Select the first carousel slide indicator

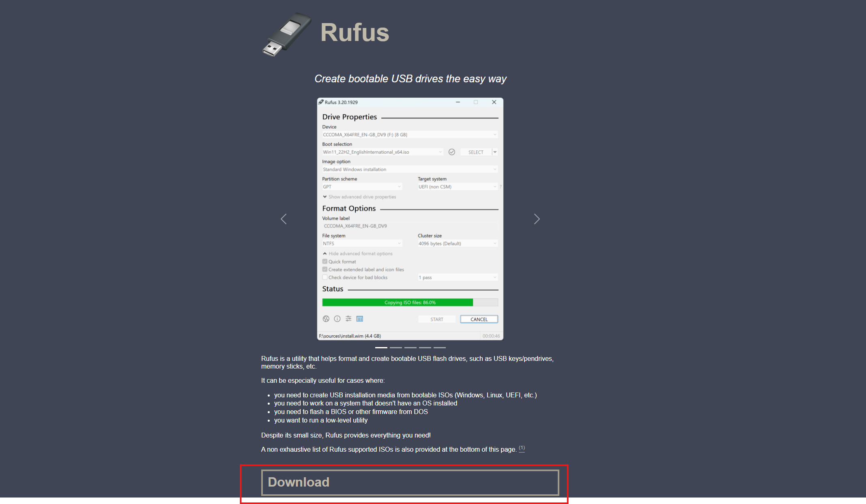[x=381, y=347]
